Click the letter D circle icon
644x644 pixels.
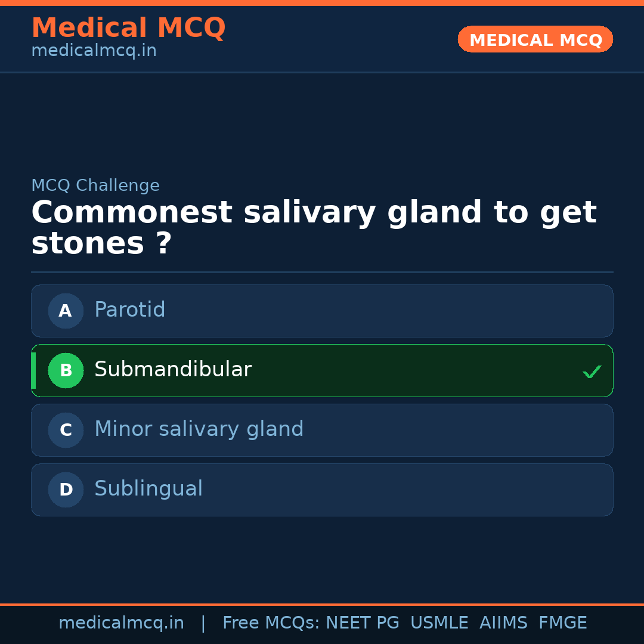[x=66, y=490]
